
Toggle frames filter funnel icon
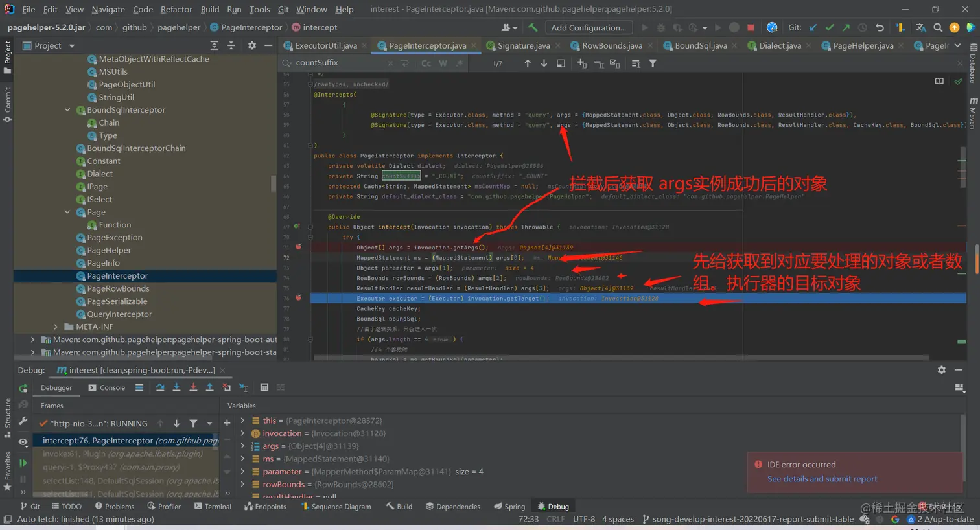tap(193, 423)
